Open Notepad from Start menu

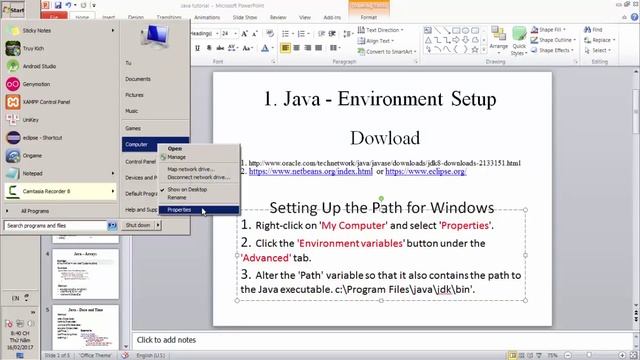pyautogui.click(x=60, y=173)
